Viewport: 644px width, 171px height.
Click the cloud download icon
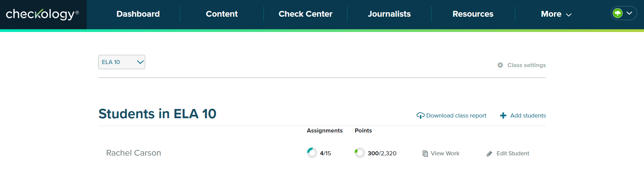click(x=420, y=115)
